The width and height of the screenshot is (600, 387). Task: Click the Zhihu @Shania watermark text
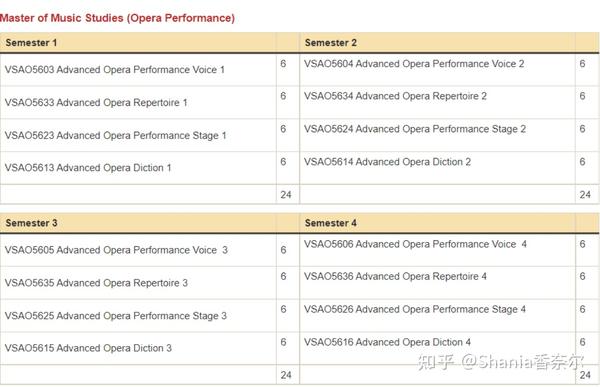click(501, 362)
